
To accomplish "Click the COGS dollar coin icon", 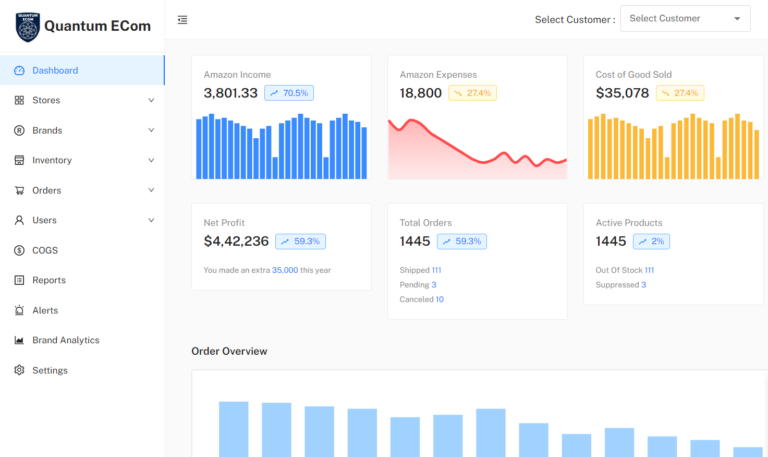I will coord(19,250).
